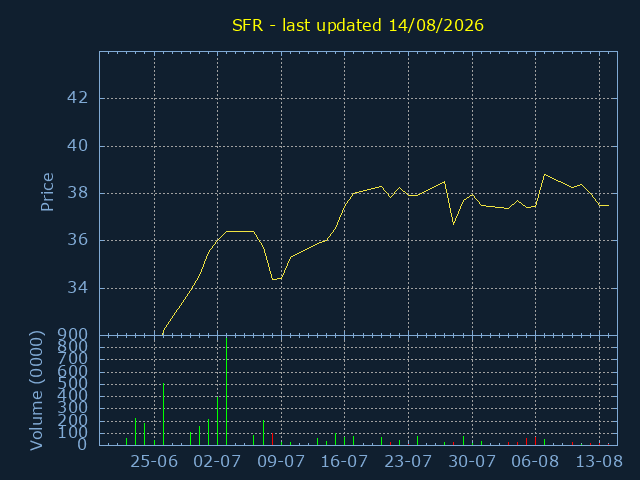Image resolution: width=640 pixels, height=480 pixels.
Task: Click the 16-07 date axis label
Action: (344, 462)
